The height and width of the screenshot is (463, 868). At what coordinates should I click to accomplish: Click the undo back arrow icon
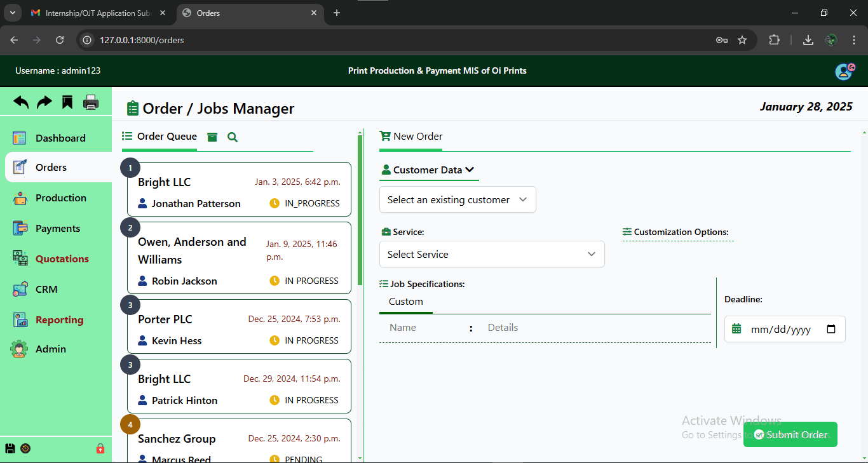tap(21, 102)
